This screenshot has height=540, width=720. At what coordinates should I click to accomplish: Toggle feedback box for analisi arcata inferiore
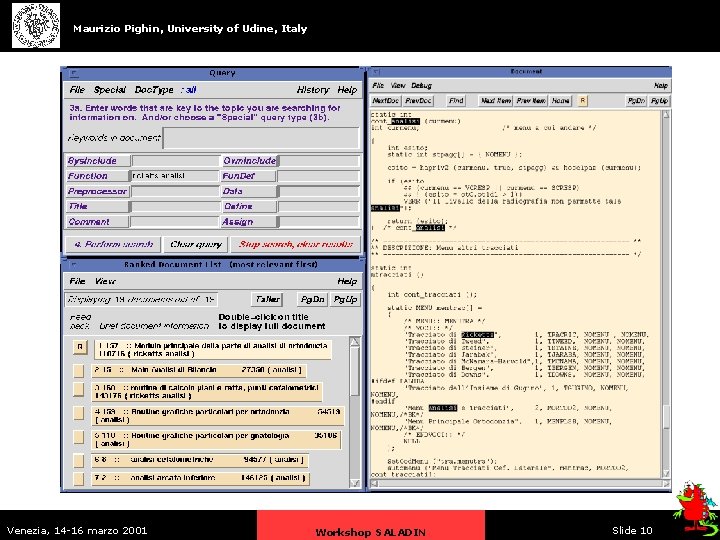79,478
